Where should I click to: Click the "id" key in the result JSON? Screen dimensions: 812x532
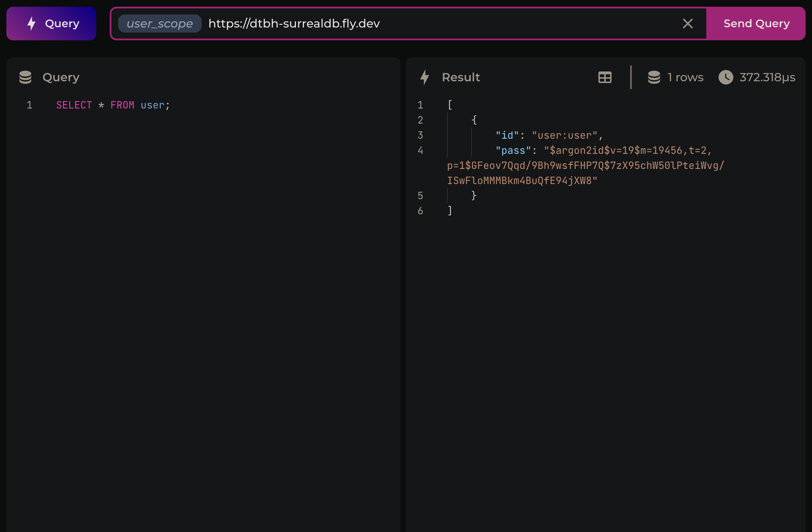[x=507, y=136]
